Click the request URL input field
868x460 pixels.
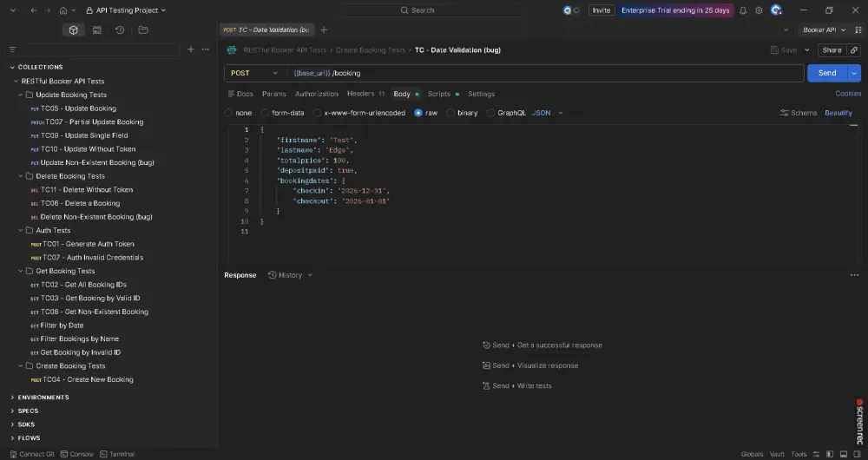(545, 73)
